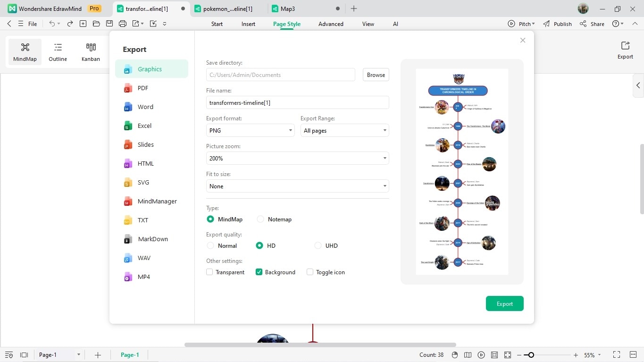
Task: Open the Start ribbon tab
Action: [x=217, y=24]
